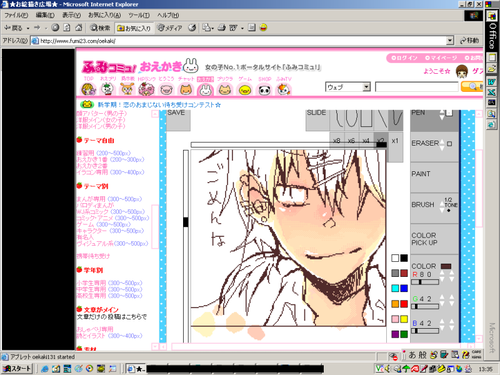Open the chicken ふみTV icon

click(284, 89)
